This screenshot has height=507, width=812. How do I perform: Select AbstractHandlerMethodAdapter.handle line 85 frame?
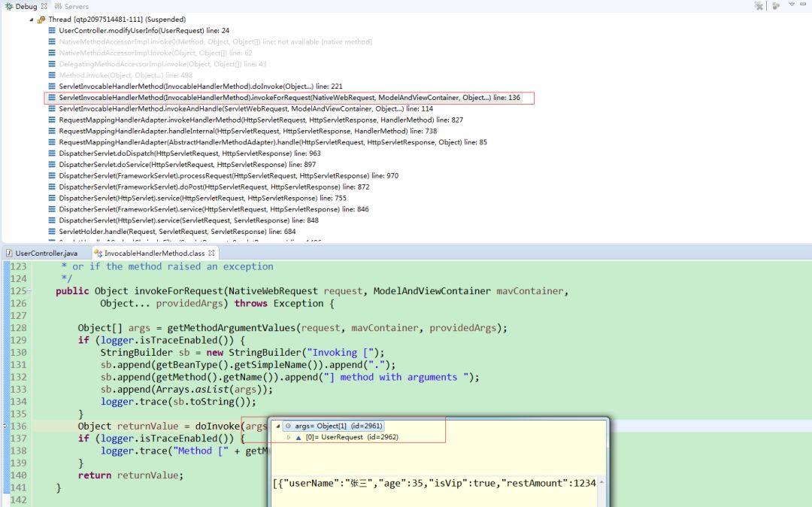pyautogui.click(x=273, y=142)
